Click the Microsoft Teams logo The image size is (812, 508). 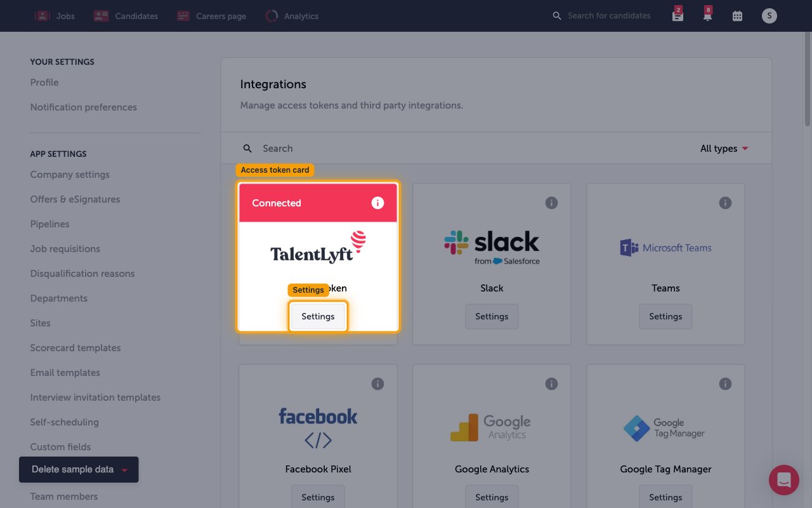665,248
